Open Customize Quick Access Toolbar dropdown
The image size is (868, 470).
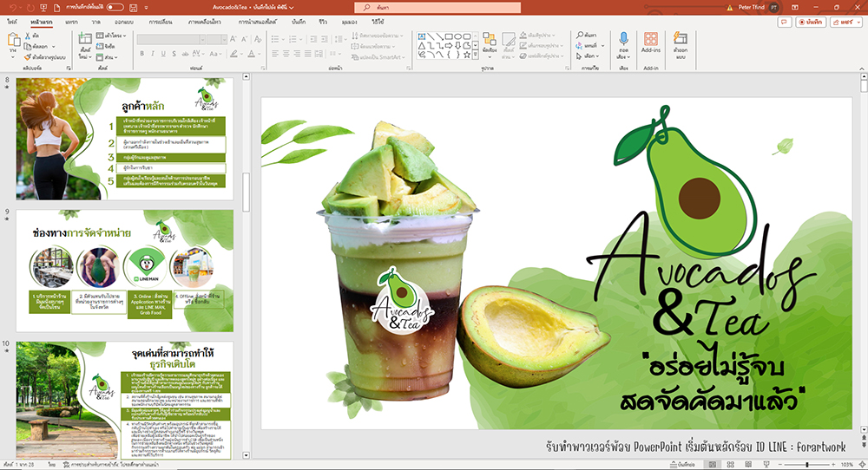(146, 8)
